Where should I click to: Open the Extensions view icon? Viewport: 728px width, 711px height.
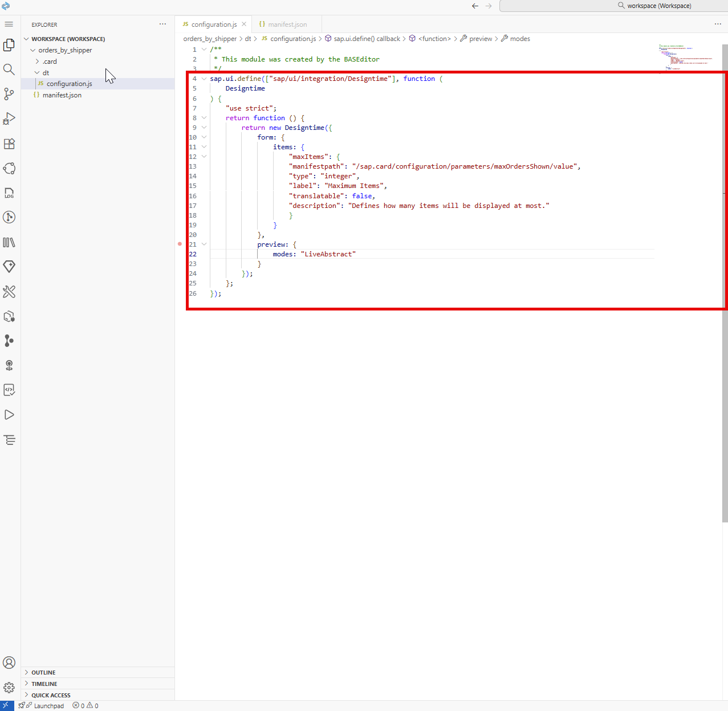click(9, 144)
